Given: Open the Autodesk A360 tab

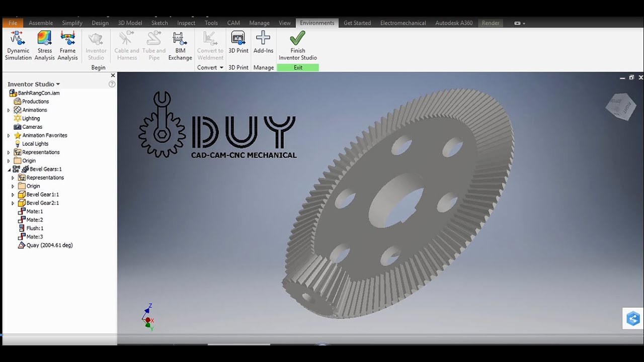Looking at the screenshot, I should pyautogui.click(x=454, y=23).
